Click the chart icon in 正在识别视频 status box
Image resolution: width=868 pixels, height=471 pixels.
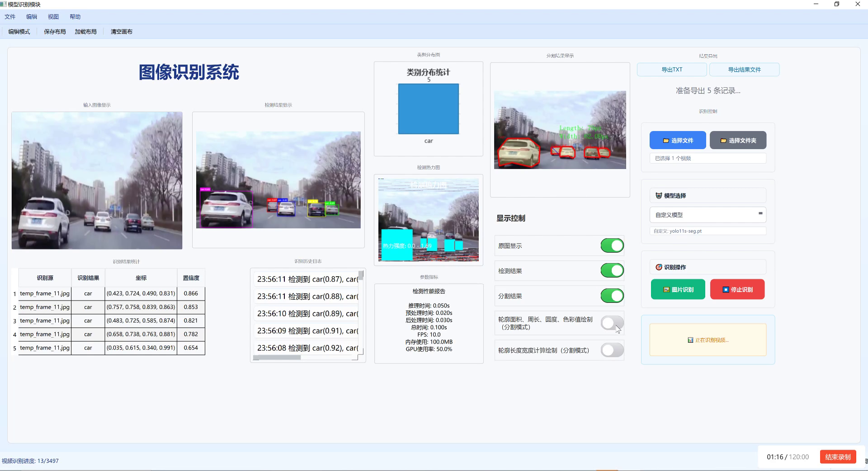(690, 340)
